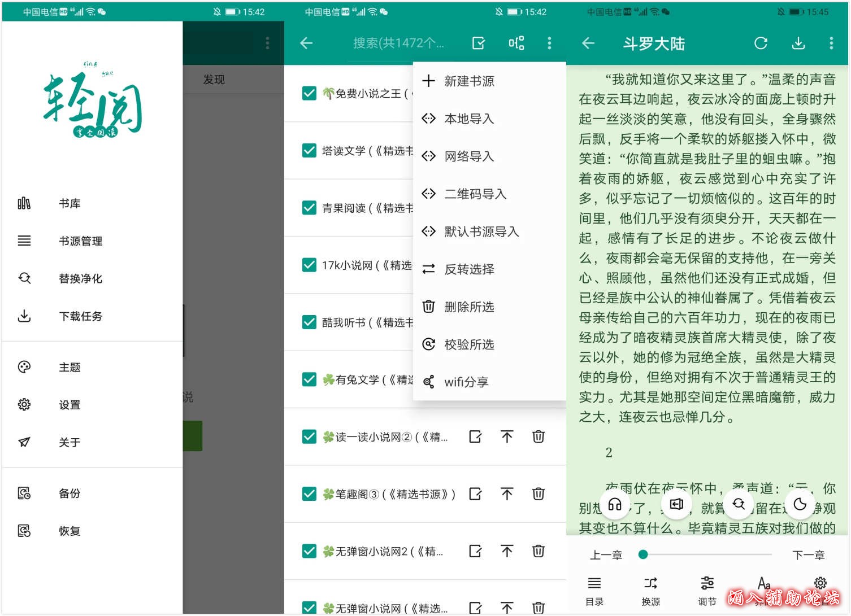The image size is (851, 616).
Task: Go to 下一章 next chapter
Action: [808, 555]
